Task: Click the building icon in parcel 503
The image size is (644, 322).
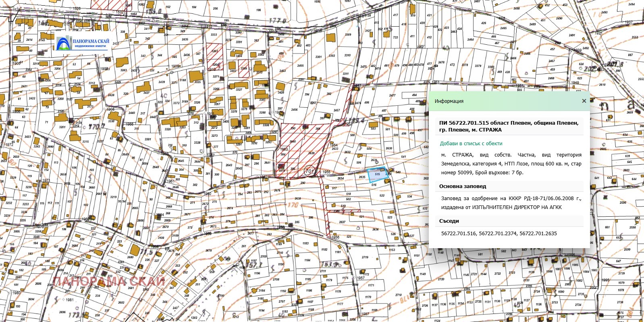Action: tap(374, 125)
